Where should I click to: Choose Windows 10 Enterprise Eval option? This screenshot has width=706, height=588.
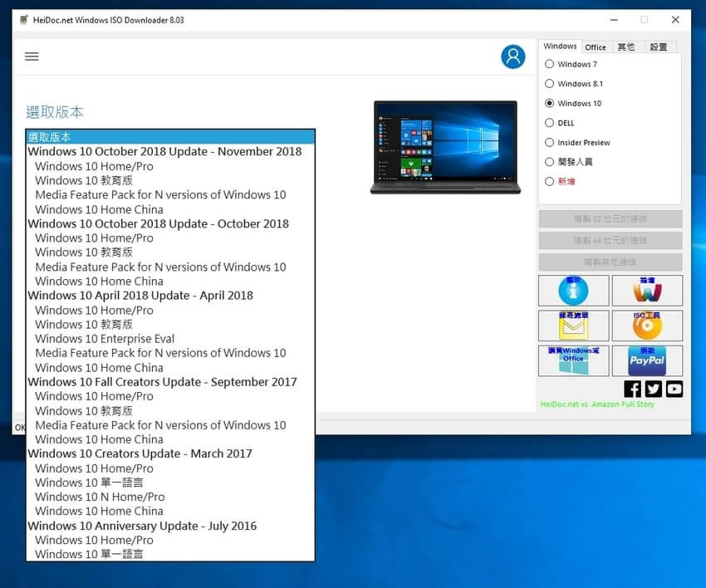(170, 339)
